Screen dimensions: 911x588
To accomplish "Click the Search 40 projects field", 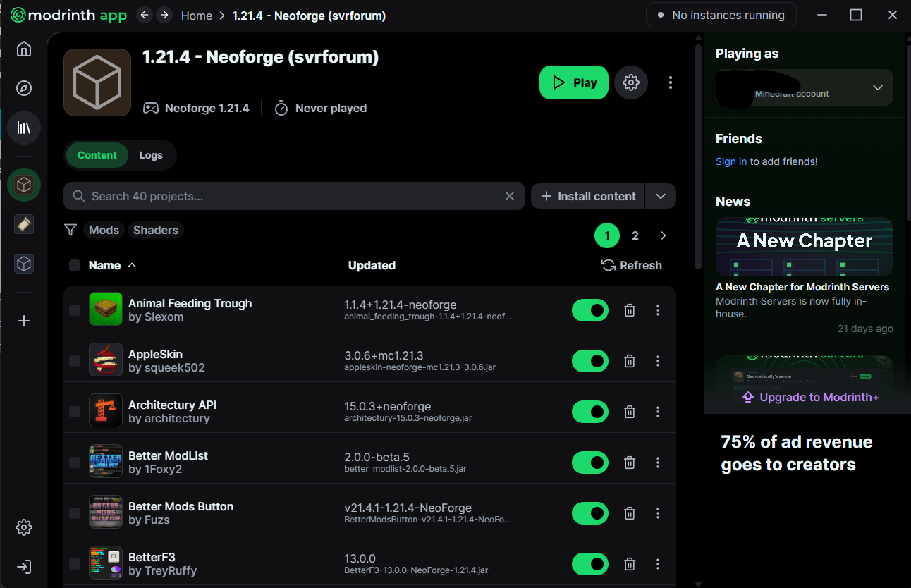I will point(294,196).
